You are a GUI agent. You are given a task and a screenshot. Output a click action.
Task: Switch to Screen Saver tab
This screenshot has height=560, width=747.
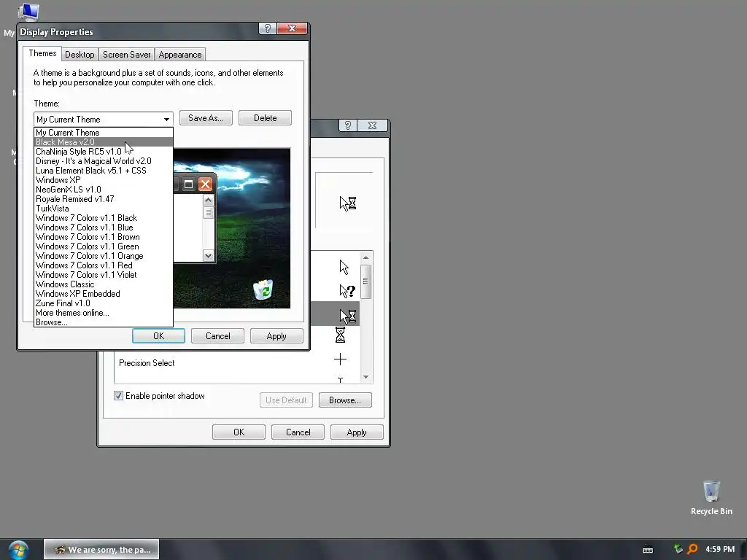[127, 55]
